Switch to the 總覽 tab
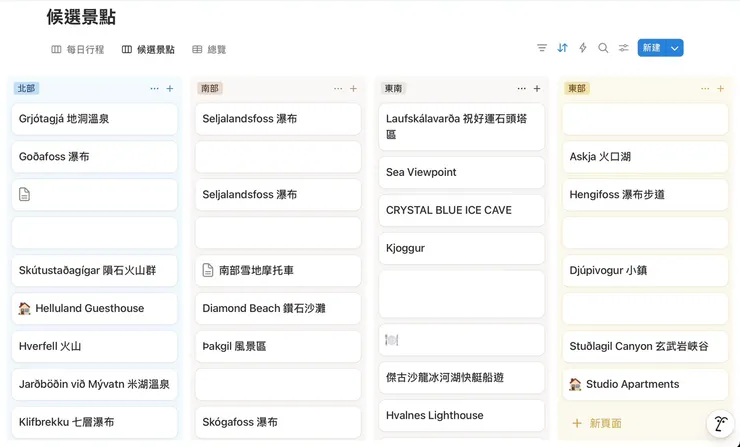 pyautogui.click(x=209, y=49)
